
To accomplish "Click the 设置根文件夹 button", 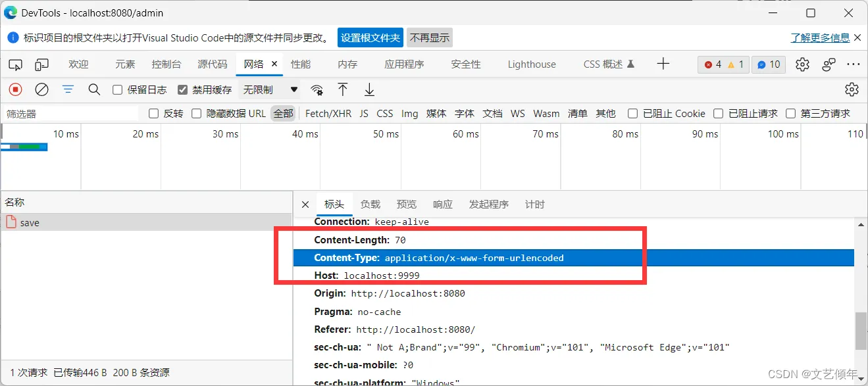I will coord(370,37).
